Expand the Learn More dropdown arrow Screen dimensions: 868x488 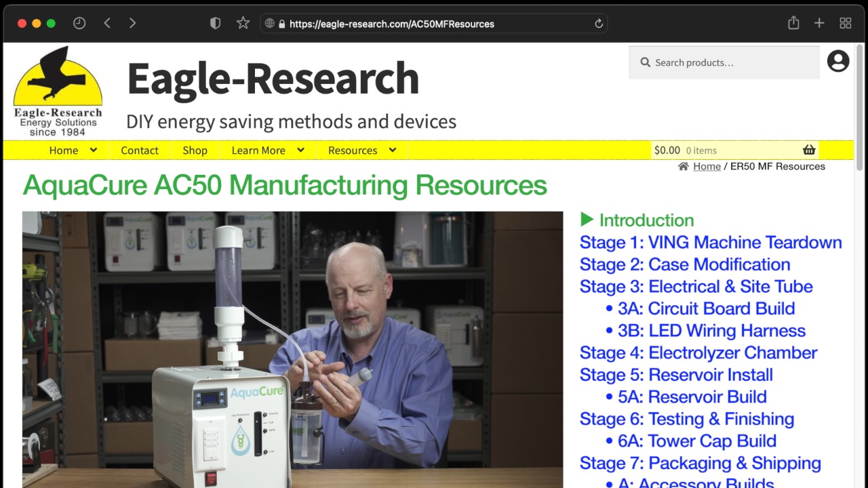point(300,150)
